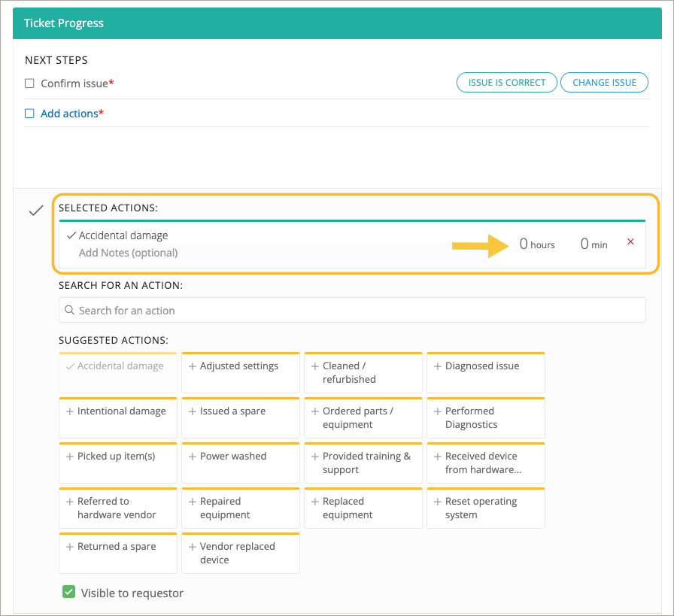Tick the Add actions checkbox
Viewport: 674px width, 616px height.
[30, 114]
